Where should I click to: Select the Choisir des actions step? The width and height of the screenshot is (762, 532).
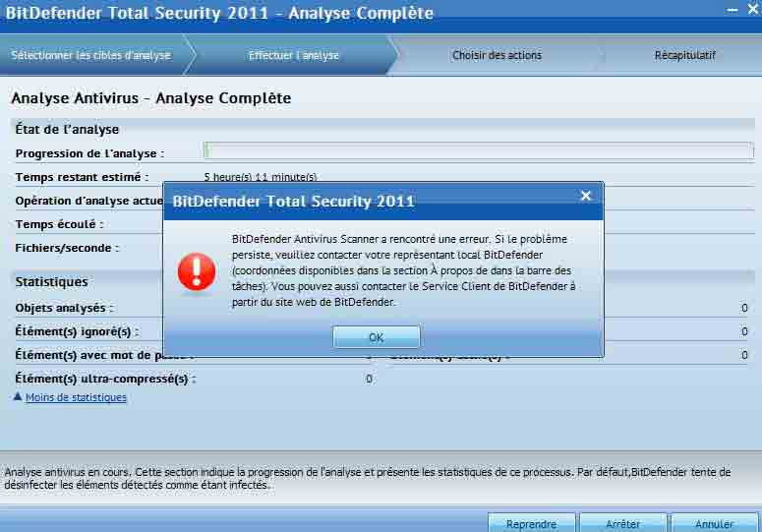pyautogui.click(x=497, y=55)
